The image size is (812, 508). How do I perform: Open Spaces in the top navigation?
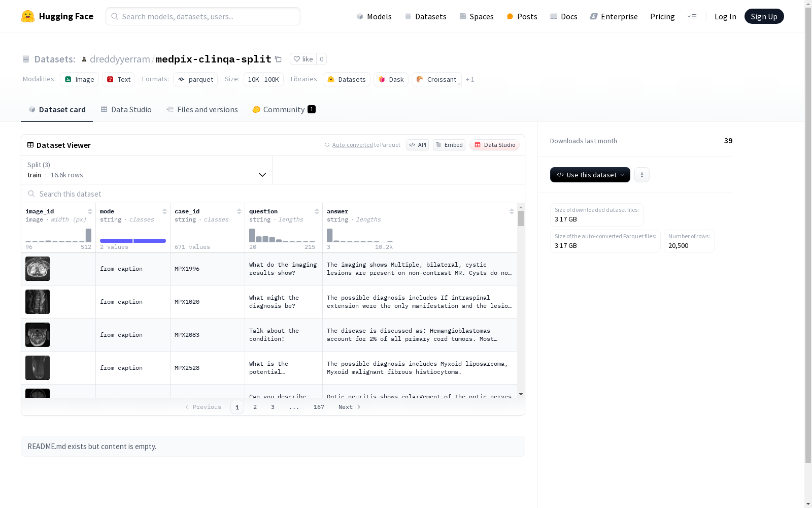pyautogui.click(x=477, y=16)
